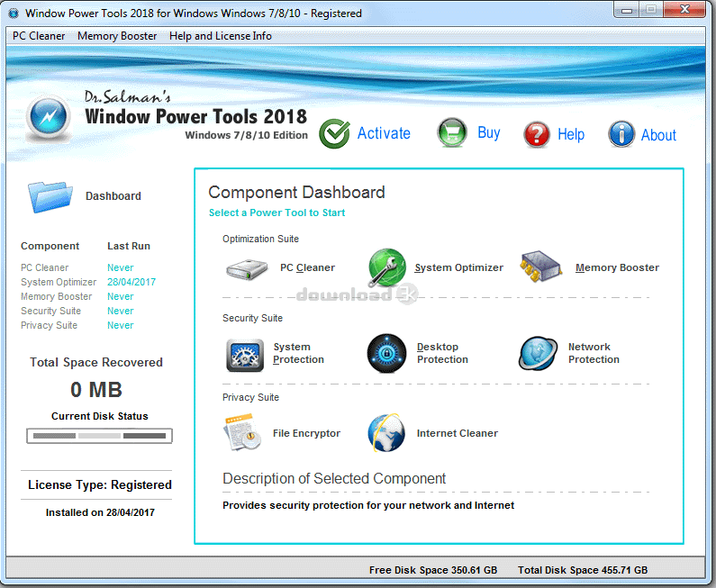Click Total Disk Space 455.71 GB status
The width and height of the screenshot is (716, 588).
click(583, 570)
